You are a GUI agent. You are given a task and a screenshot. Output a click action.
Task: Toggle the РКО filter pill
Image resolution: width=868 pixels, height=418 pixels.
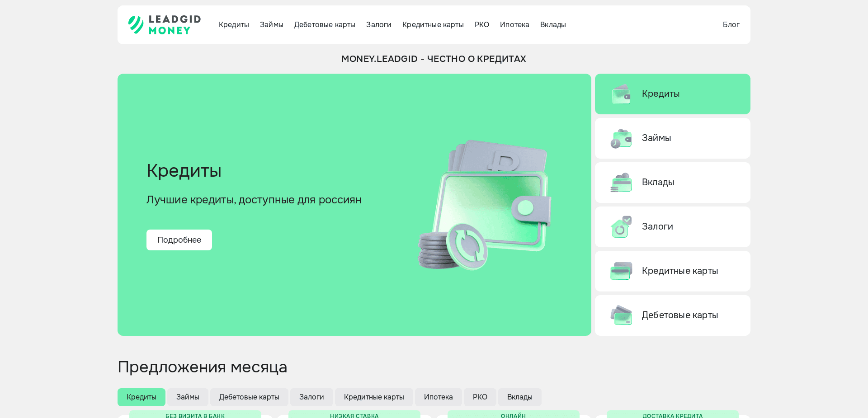pos(480,397)
